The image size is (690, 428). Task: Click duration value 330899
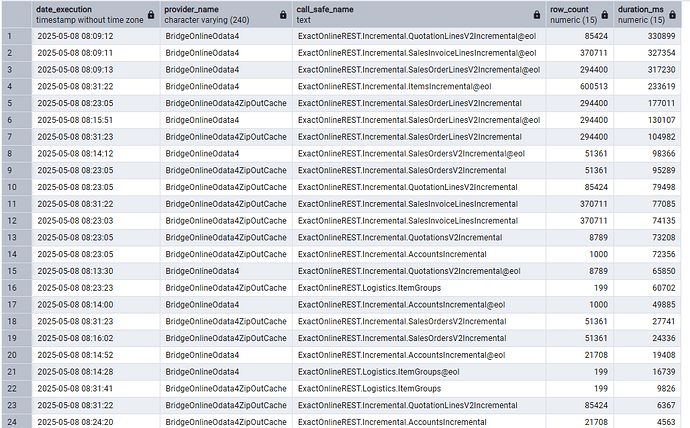tap(647, 36)
